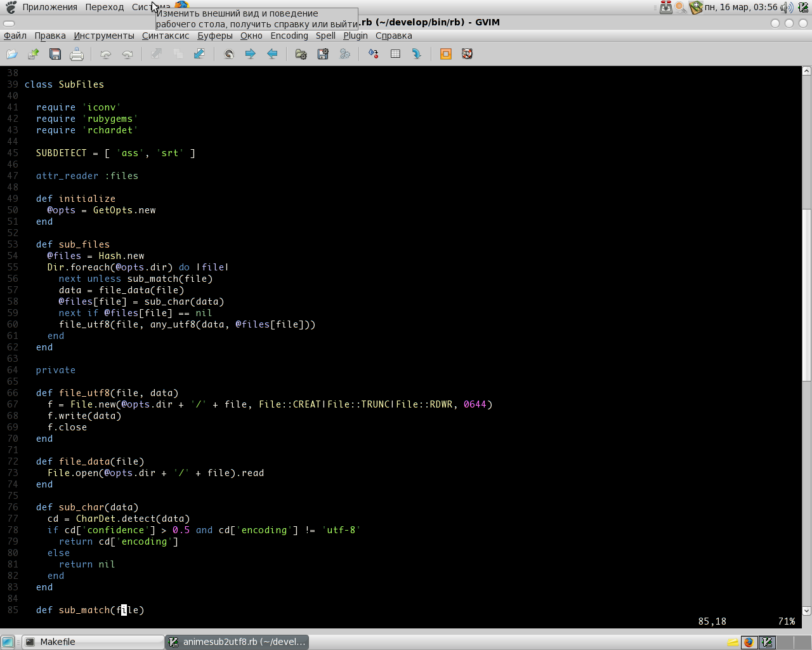The height and width of the screenshot is (650, 812).
Task: Open the Файл menu
Action: pos(15,36)
